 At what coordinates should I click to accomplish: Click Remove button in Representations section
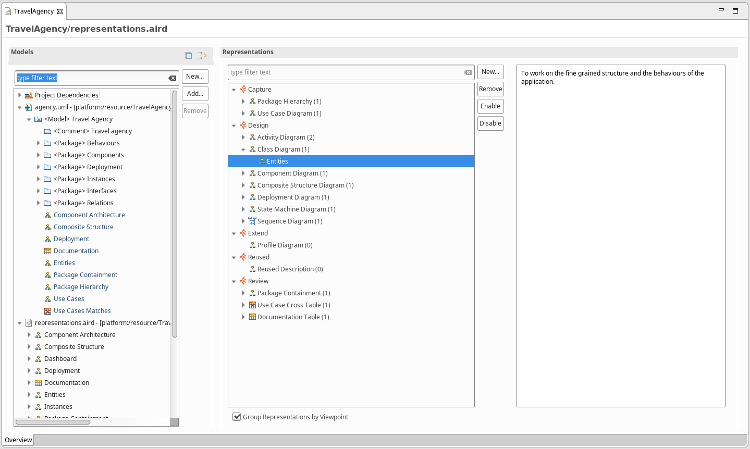[490, 89]
